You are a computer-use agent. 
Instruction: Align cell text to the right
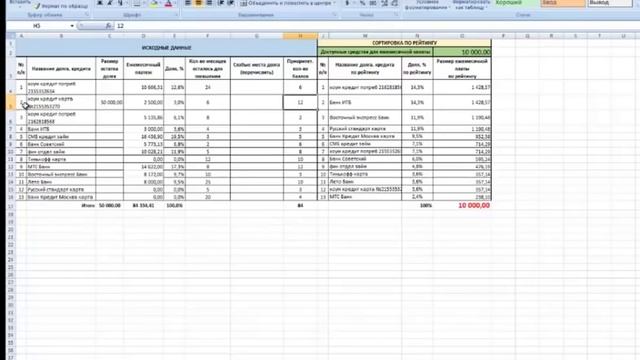(209, 3)
